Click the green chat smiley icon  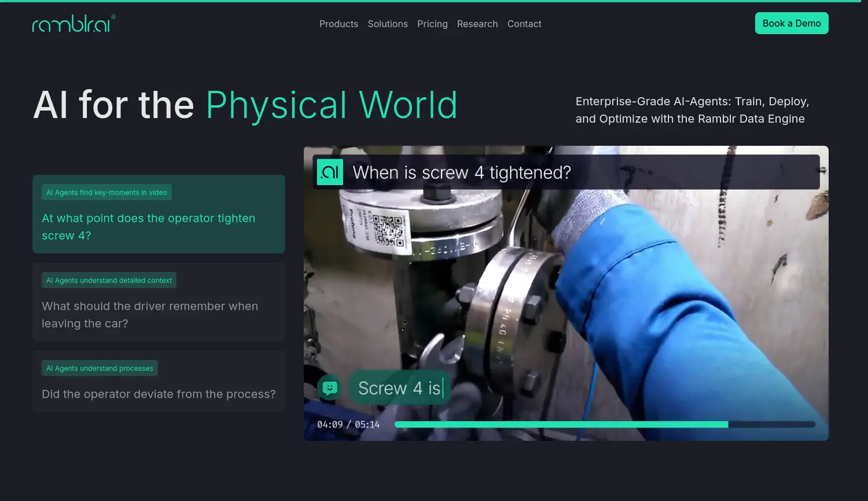[x=330, y=388]
